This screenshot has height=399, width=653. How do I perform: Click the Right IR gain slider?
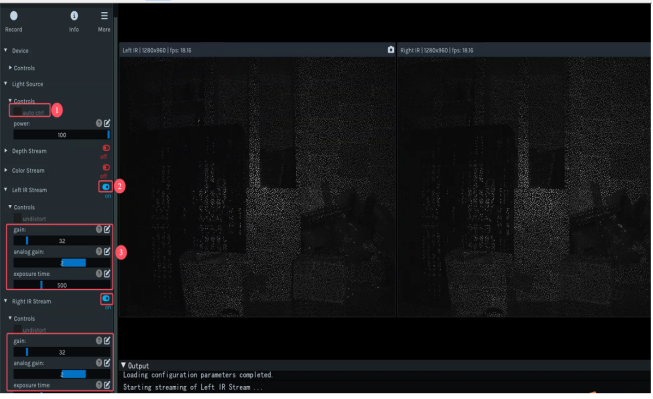click(62, 352)
